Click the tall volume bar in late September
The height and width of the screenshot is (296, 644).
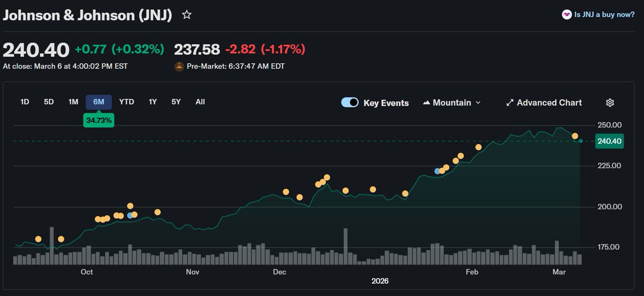point(52,246)
